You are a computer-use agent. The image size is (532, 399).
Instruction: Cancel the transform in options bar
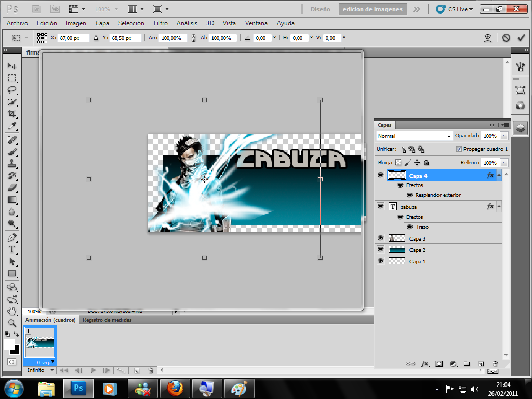(506, 37)
